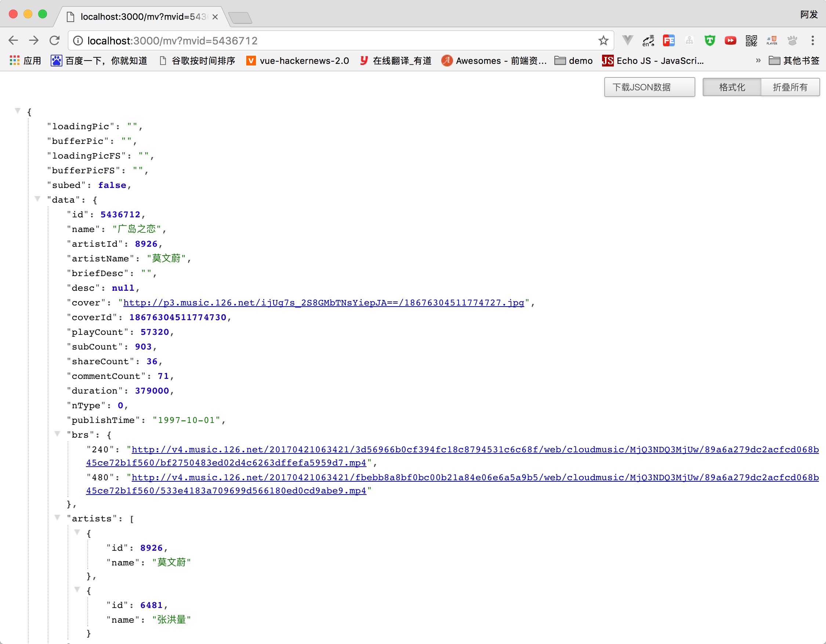
Task: Toggle the 折叠所有 collapse-all button
Action: coord(790,87)
